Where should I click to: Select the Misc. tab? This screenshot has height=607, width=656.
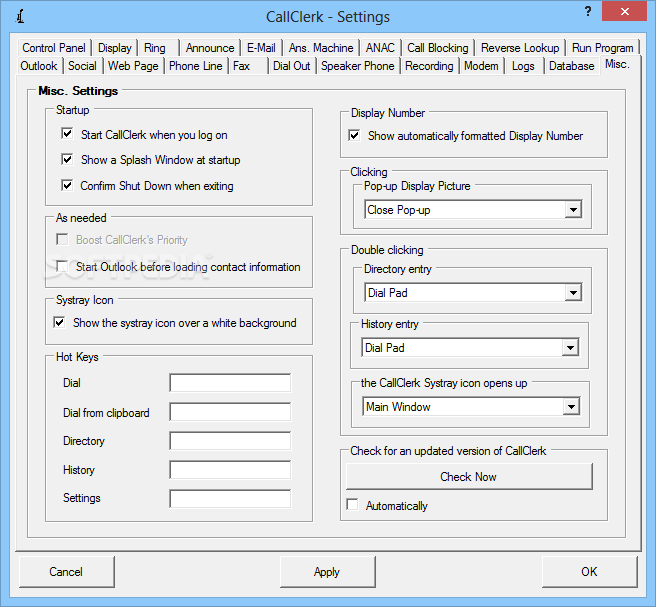pos(618,64)
